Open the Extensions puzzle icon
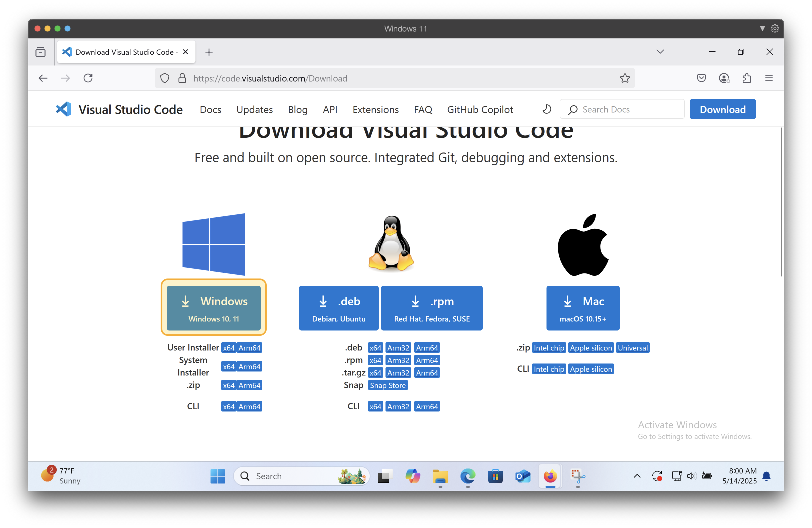 tap(746, 78)
